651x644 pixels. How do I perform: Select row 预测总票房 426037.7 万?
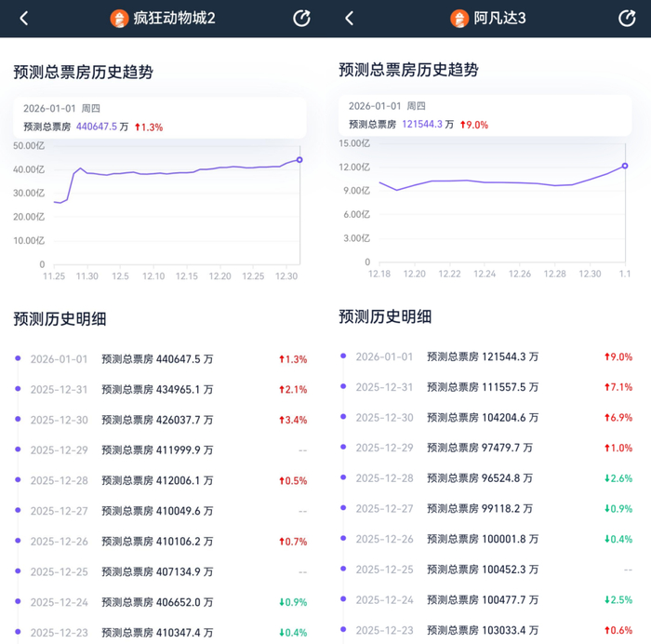tap(161, 420)
